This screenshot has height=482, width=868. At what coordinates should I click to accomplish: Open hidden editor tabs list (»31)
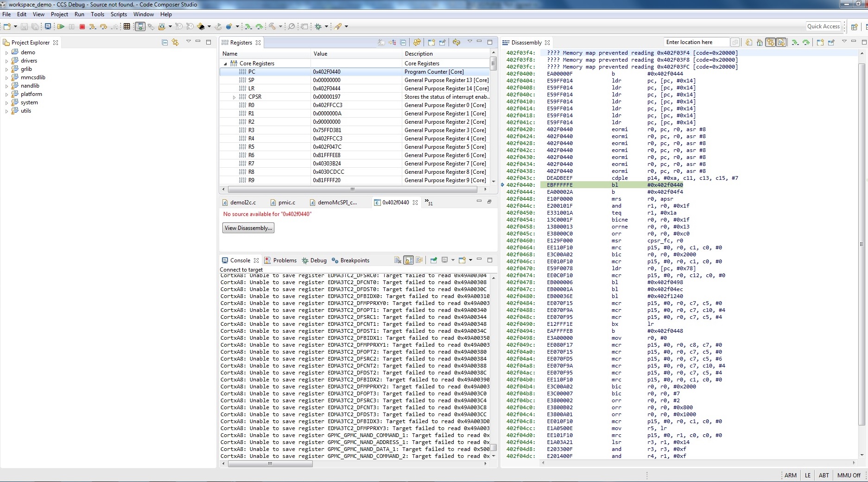429,203
